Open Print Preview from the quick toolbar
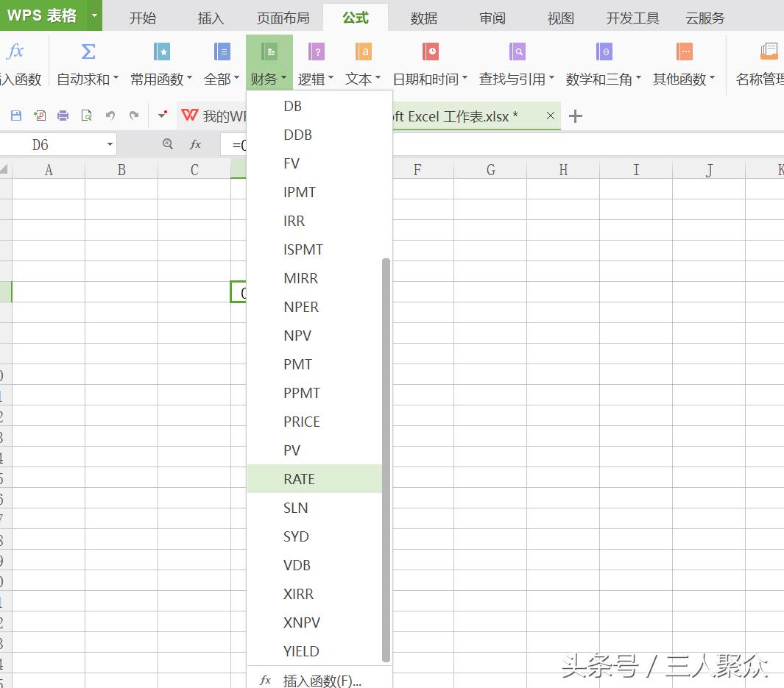The height and width of the screenshot is (688, 784). (x=87, y=116)
